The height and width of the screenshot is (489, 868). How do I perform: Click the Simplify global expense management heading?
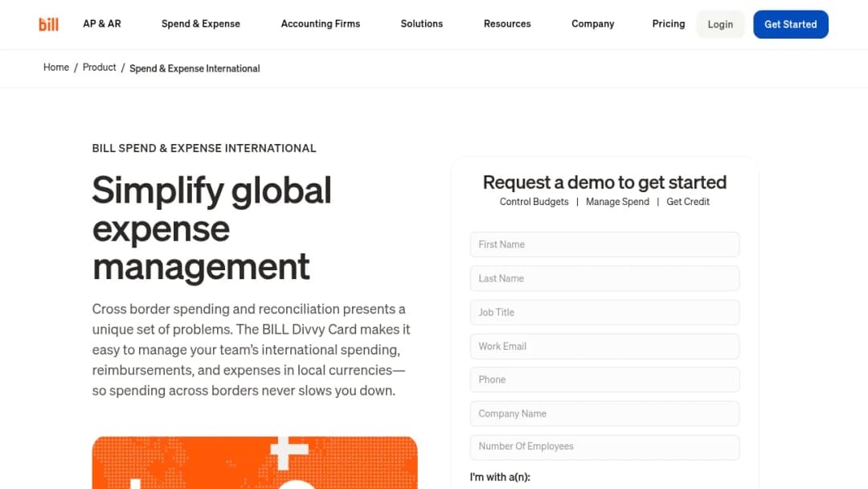[x=212, y=228]
